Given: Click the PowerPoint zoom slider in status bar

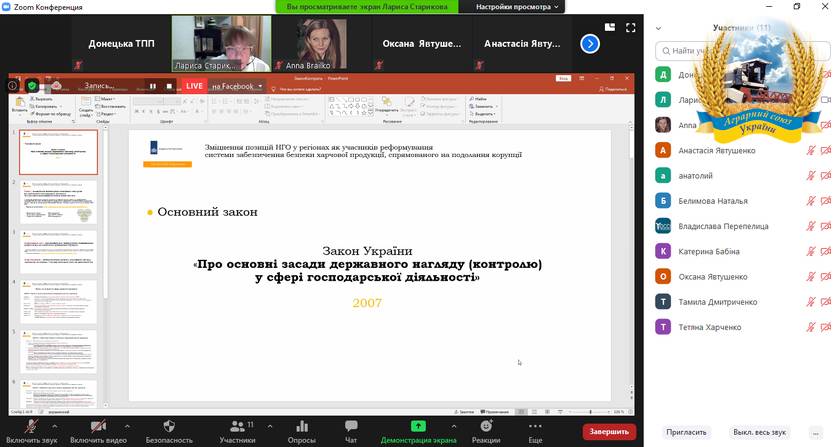Looking at the screenshot, I should coord(590,412).
